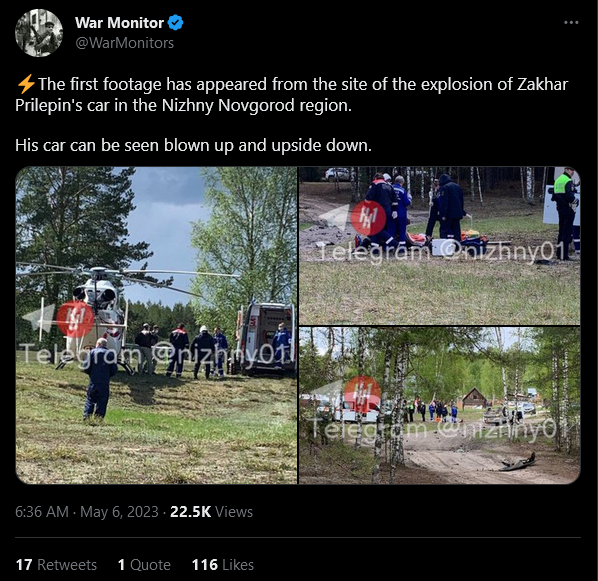Click the War Monitor display name
Screen dimensions: 598x581
coord(119,23)
